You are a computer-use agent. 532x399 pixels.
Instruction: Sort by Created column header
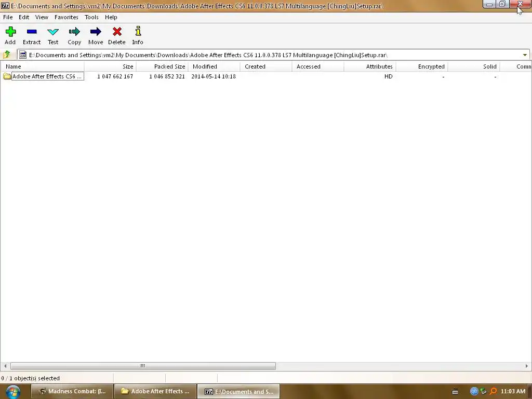tap(266, 66)
